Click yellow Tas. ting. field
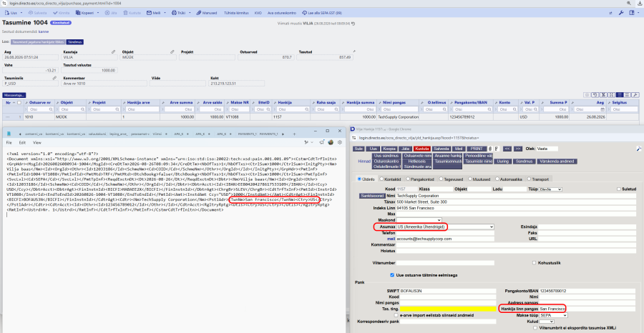The height and width of the screenshot is (333, 644). (x=448, y=309)
